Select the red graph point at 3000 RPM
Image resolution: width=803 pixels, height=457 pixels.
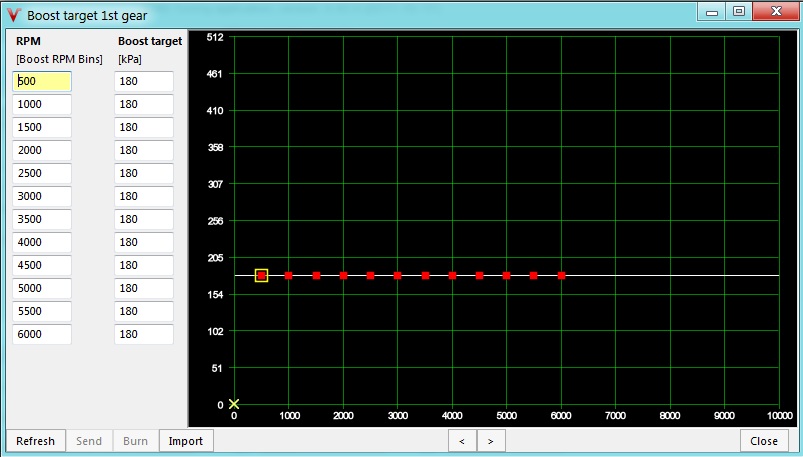point(397,275)
